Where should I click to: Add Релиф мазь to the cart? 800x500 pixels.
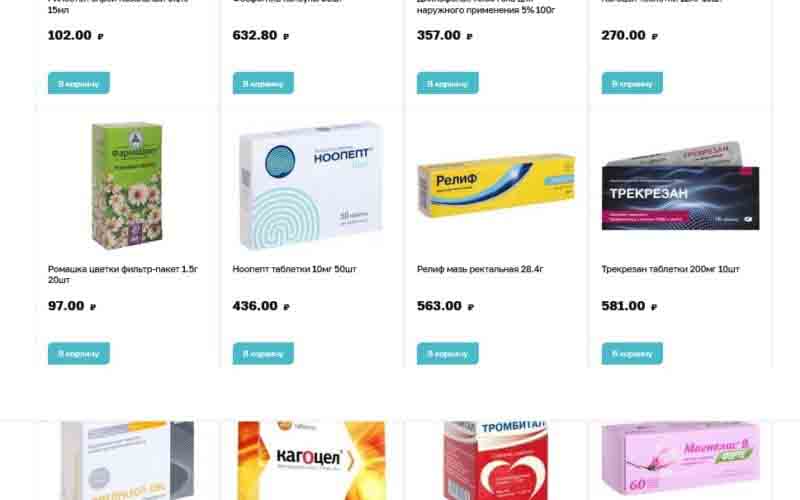click(x=447, y=353)
